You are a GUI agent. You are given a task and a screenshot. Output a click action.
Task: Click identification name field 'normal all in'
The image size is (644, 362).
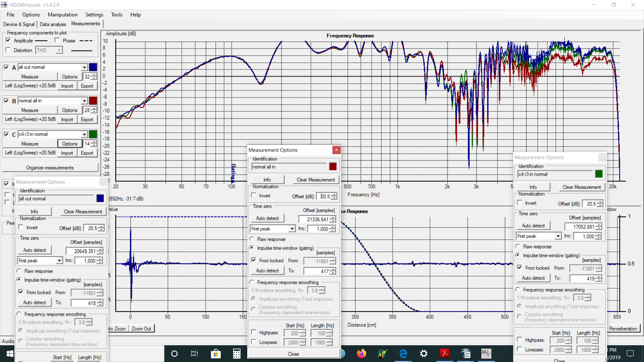[x=289, y=167]
